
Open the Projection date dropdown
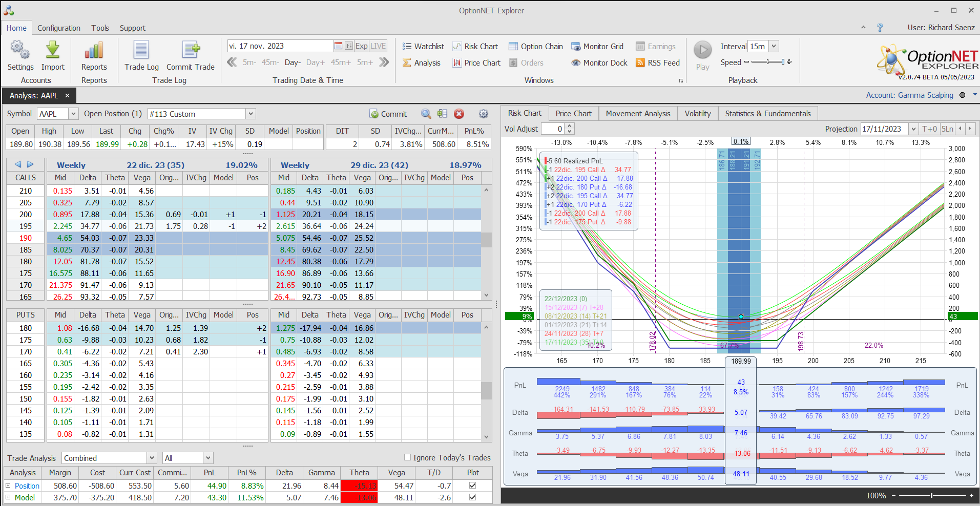(913, 129)
